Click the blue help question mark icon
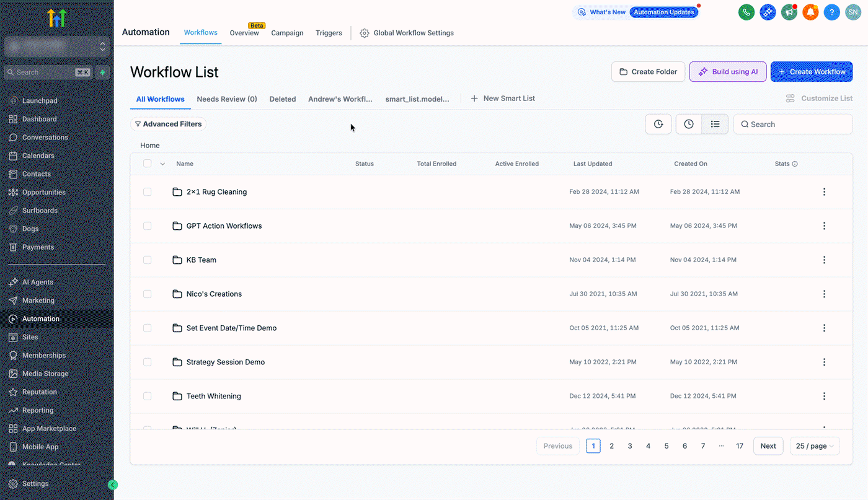The image size is (868, 500). [x=832, y=12]
